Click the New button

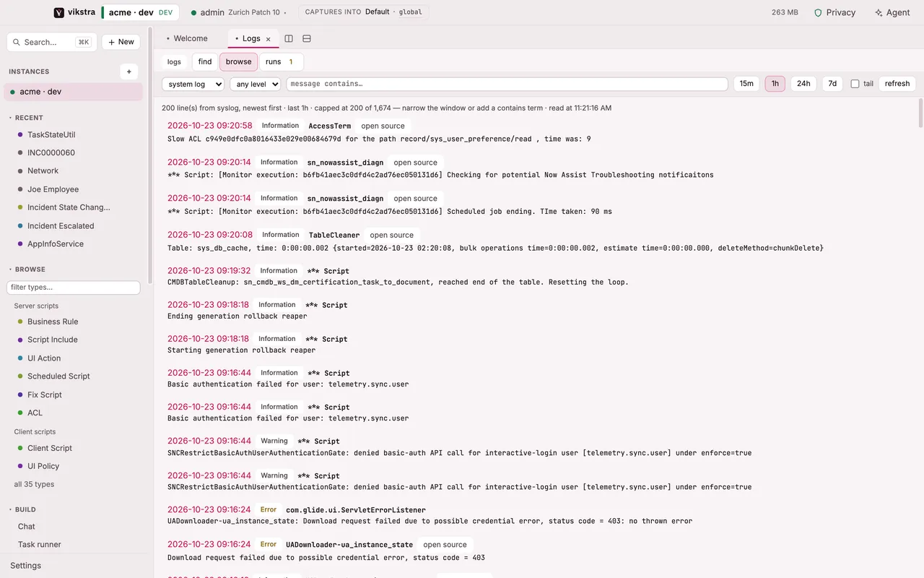(x=121, y=42)
